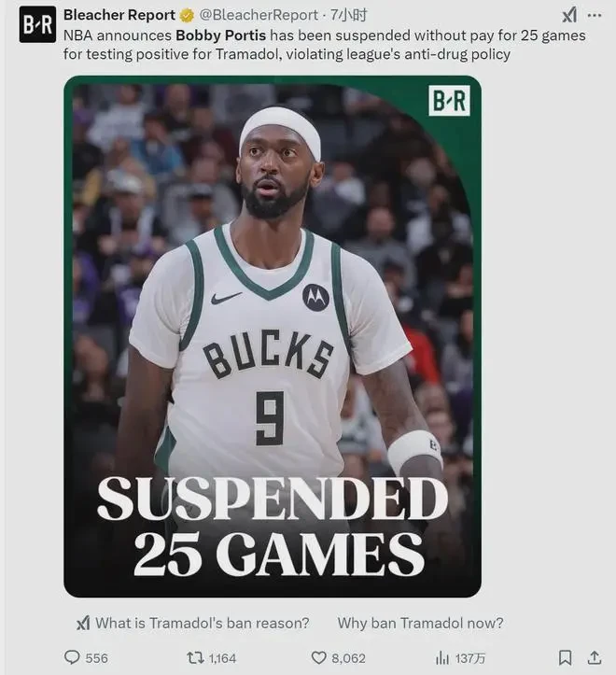View analytics bar chart icon
616x675 pixels.
pyautogui.click(x=442, y=658)
